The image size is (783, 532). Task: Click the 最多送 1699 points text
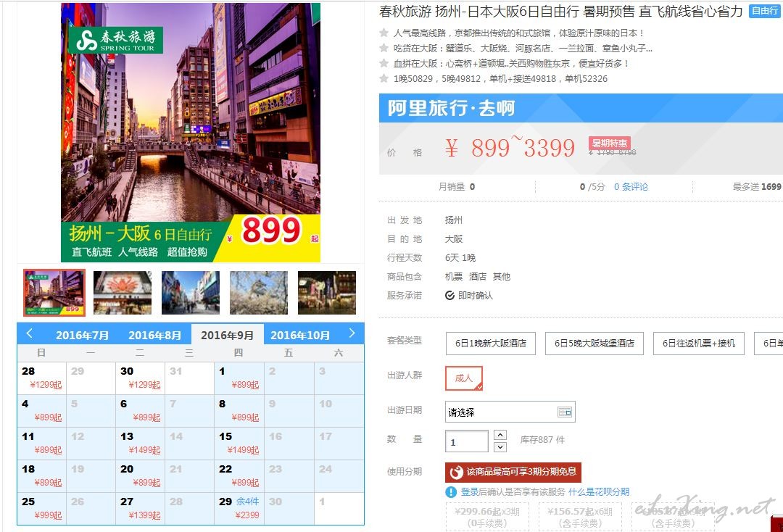[x=756, y=187]
